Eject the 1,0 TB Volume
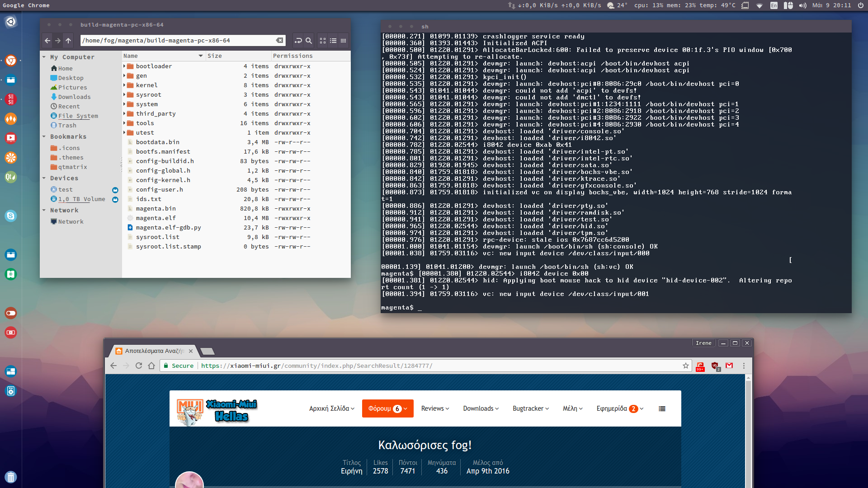Viewport: 868px width, 488px height. tap(115, 199)
